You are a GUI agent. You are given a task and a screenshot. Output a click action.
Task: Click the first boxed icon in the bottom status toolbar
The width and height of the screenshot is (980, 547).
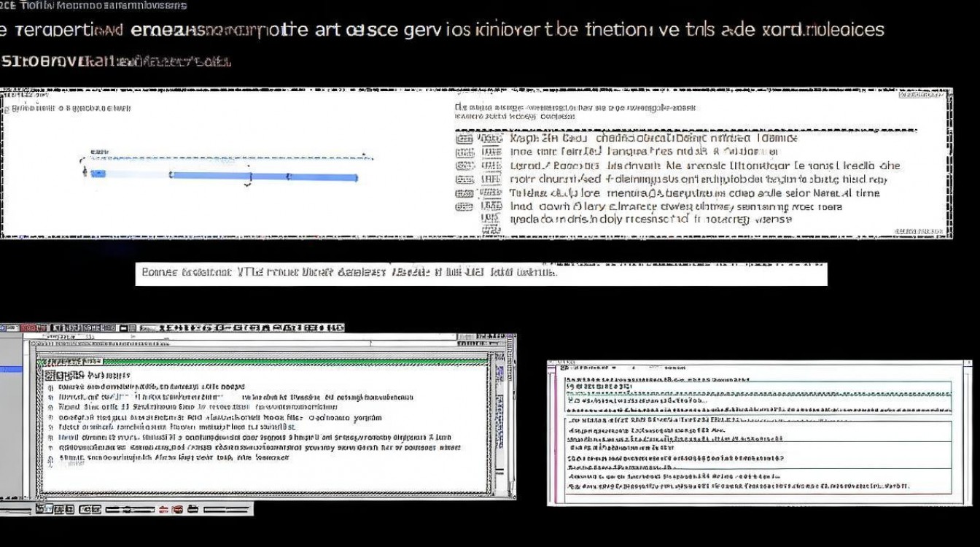click(42, 508)
